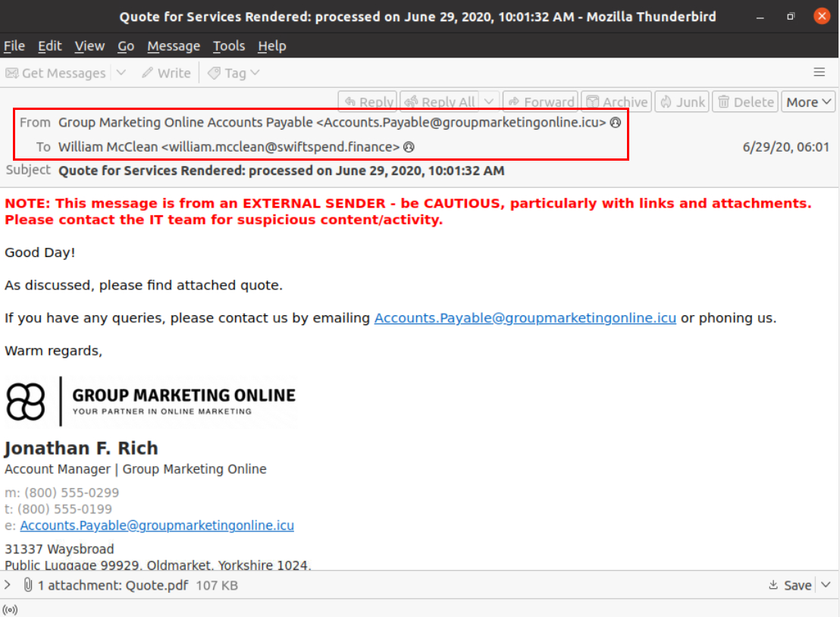Open email link in signature
Viewport: 840px width, 617px height.
[x=157, y=525]
